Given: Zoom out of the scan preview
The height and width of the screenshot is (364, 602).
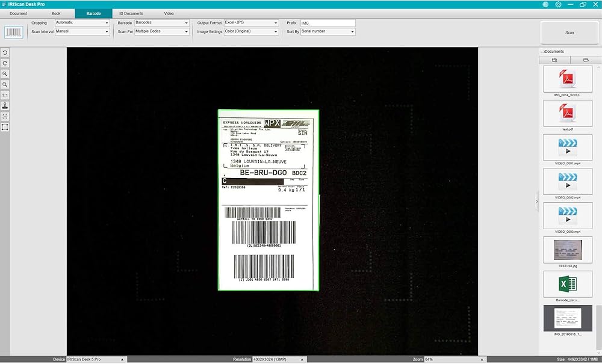Looking at the screenshot, I should (5, 85).
